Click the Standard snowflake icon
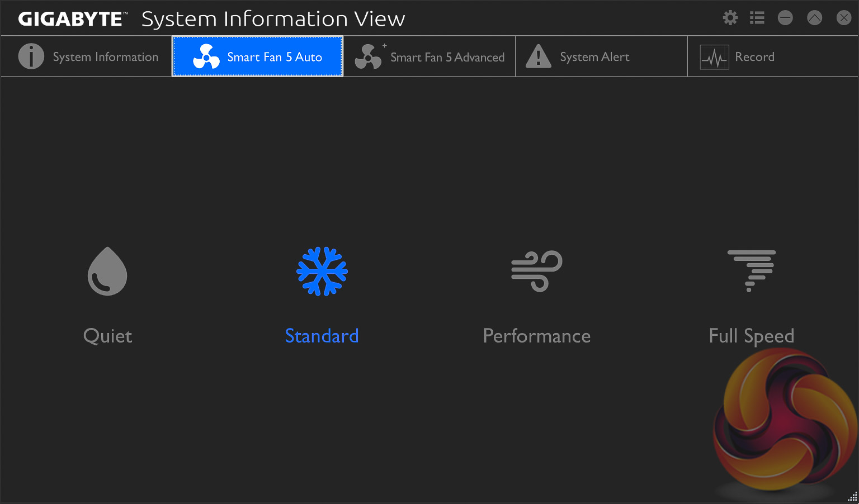Image resolution: width=859 pixels, height=504 pixels. (x=322, y=272)
